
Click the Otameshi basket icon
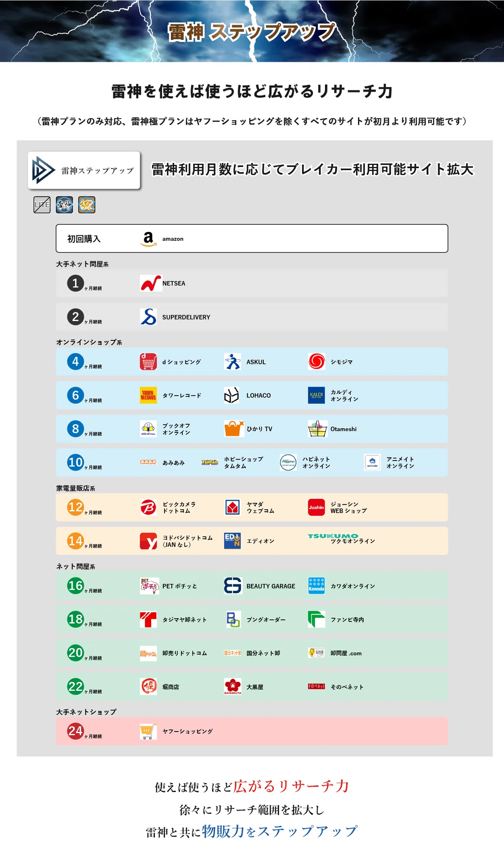point(318,429)
